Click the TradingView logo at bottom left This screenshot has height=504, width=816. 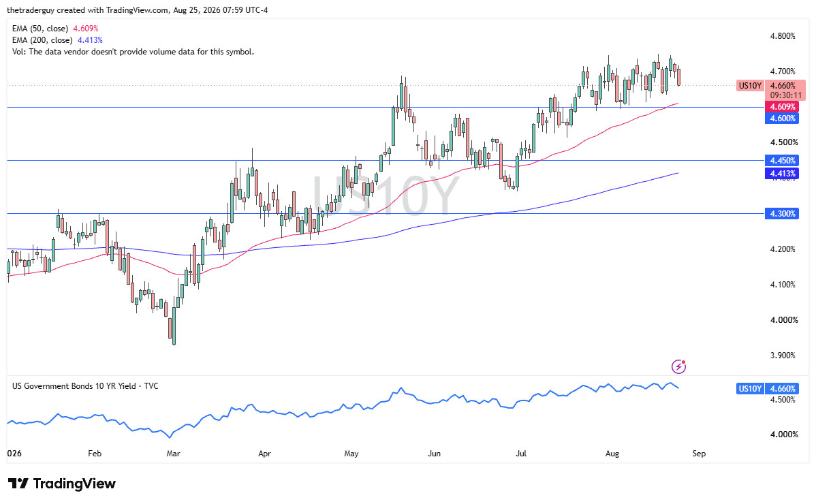point(61,484)
